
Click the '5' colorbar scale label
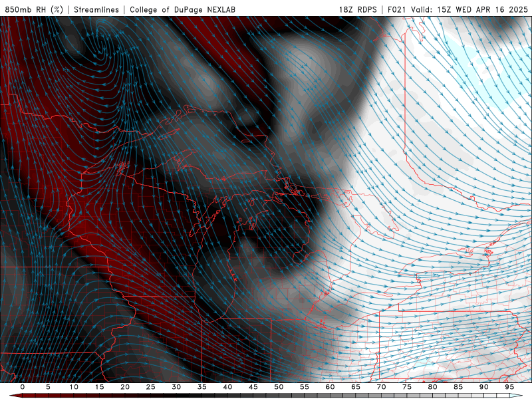[48, 387]
